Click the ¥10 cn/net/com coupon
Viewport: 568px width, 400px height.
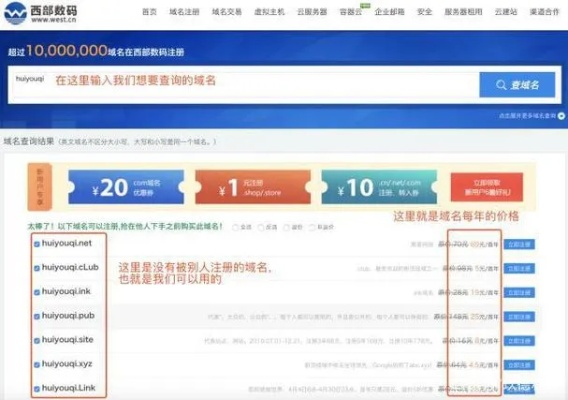[379, 187]
